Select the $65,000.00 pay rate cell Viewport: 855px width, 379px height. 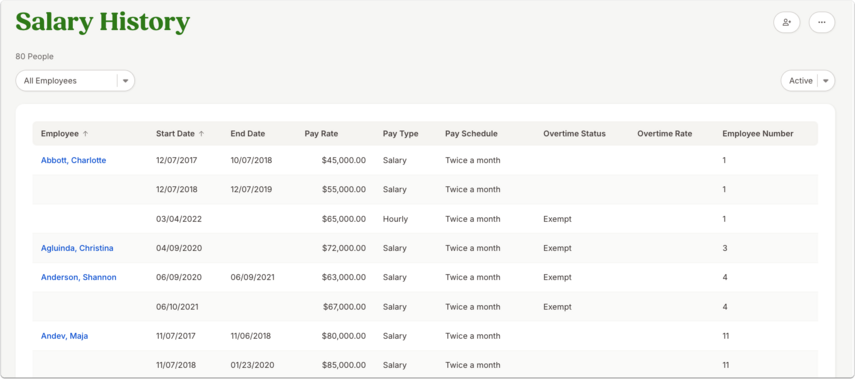(x=344, y=219)
